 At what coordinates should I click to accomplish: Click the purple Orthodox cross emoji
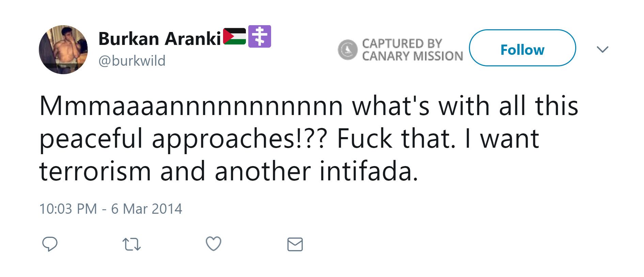click(x=260, y=36)
